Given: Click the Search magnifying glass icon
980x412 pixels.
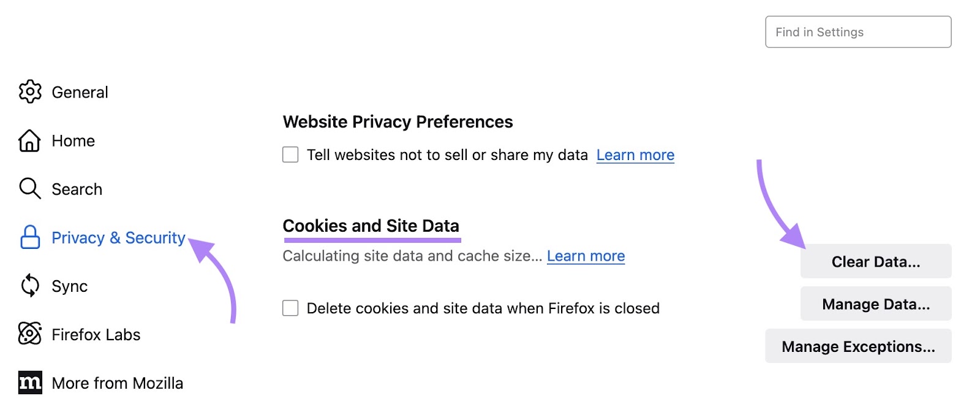Looking at the screenshot, I should pyautogui.click(x=29, y=189).
